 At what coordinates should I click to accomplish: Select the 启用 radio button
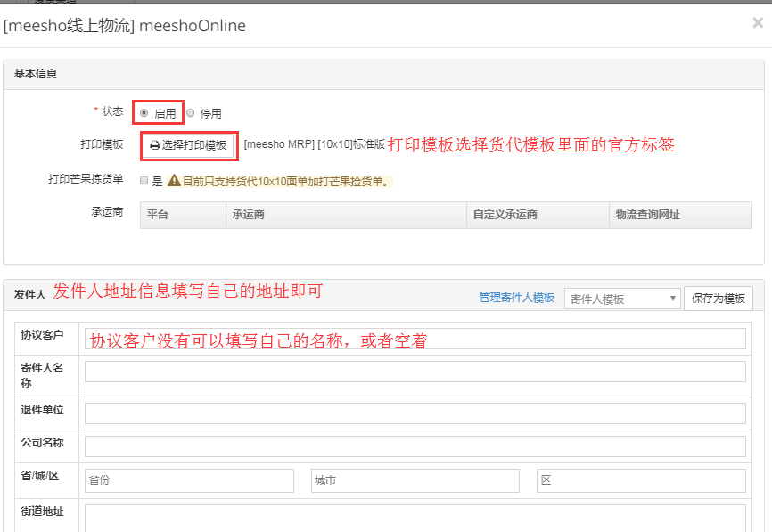click(144, 113)
